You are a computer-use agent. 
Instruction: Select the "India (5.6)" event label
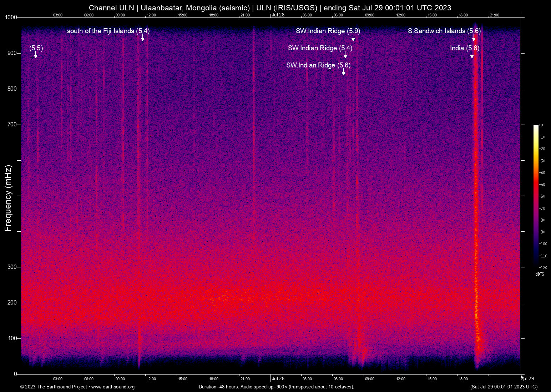pyautogui.click(x=464, y=48)
